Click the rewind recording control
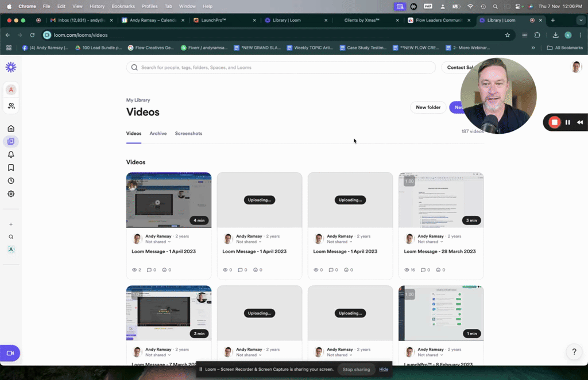 click(x=580, y=122)
